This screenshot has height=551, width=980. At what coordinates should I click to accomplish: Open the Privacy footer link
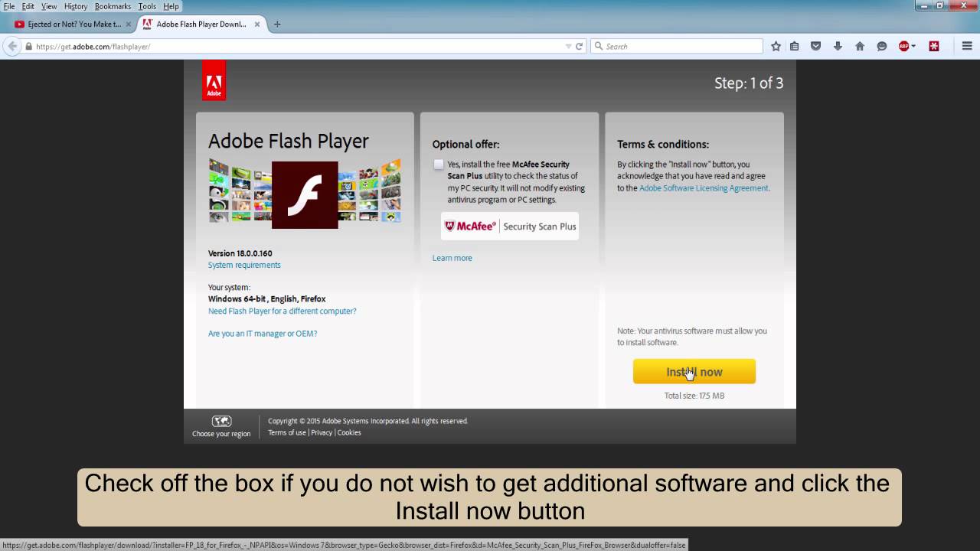tap(322, 432)
